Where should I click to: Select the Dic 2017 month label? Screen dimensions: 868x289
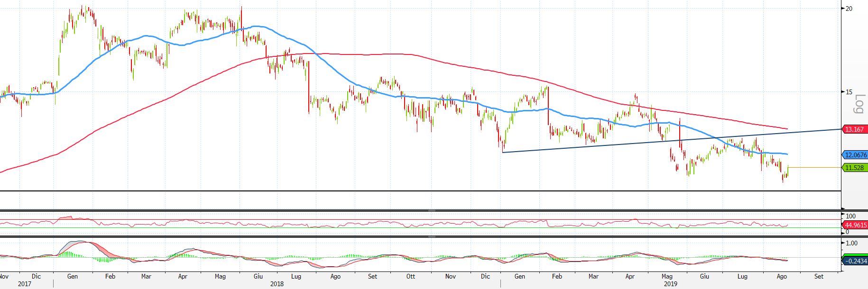click(36, 276)
